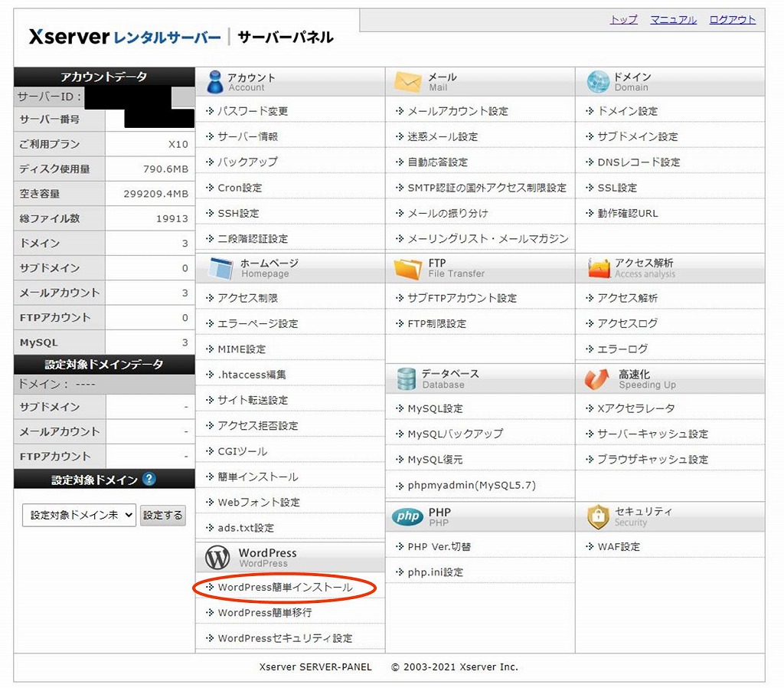Open SSL設定

point(617,188)
